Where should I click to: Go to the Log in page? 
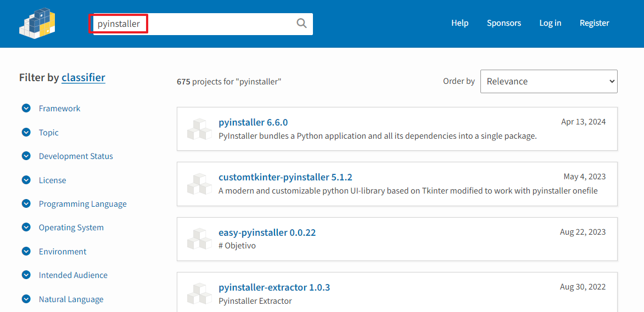click(x=550, y=23)
